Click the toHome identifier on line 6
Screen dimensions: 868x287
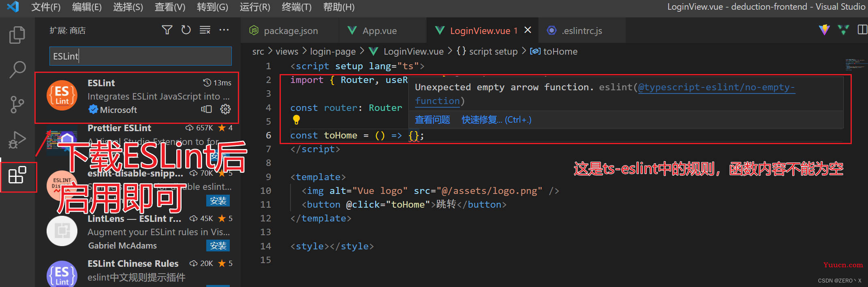(x=340, y=135)
